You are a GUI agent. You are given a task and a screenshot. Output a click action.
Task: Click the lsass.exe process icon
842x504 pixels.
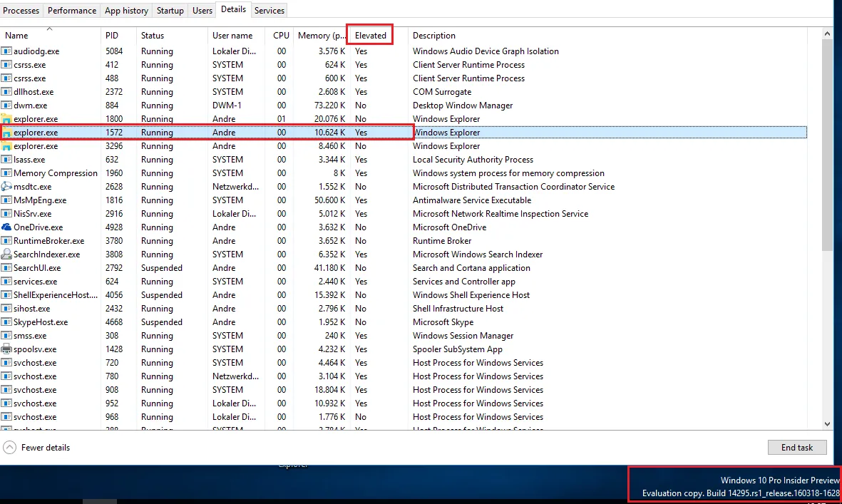point(6,160)
